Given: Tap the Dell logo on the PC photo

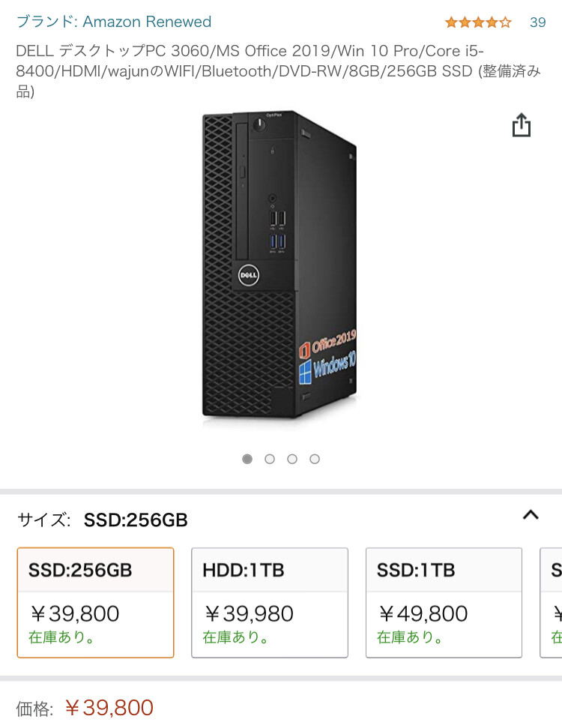Looking at the screenshot, I should tap(248, 275).
